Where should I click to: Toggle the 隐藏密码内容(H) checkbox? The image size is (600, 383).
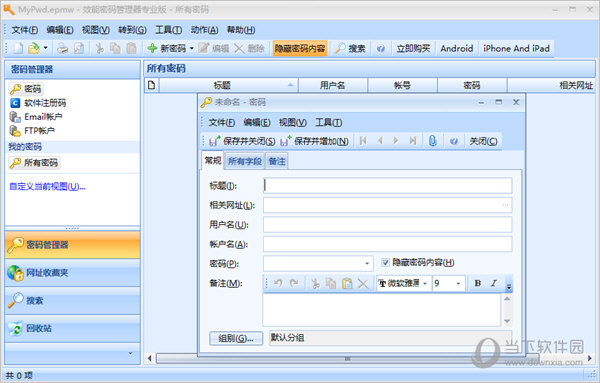[x=385, y=262]
